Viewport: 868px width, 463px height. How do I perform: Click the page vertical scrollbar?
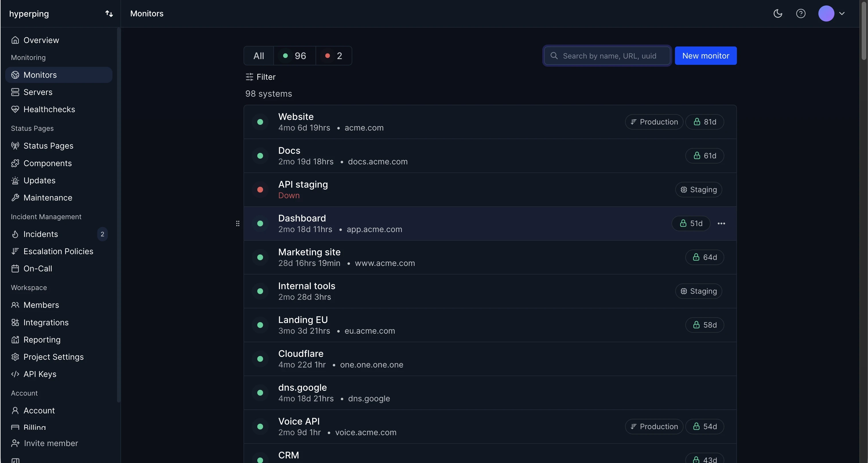pyautogui.click(x=864, y=30)
